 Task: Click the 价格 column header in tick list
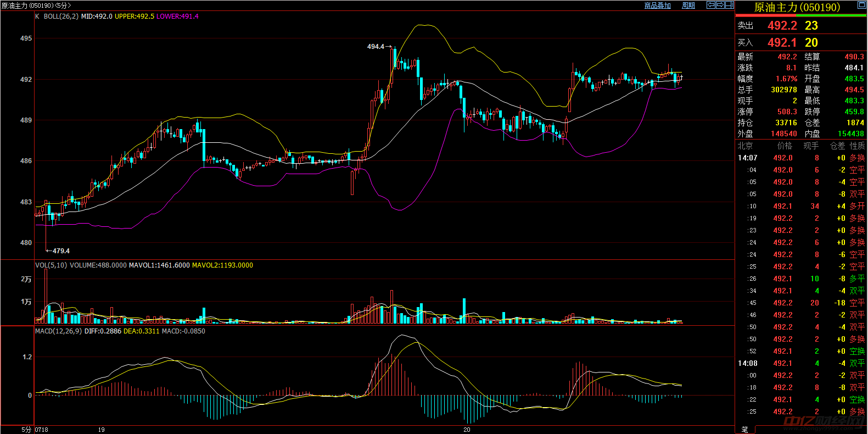click(x=785, y=146)
